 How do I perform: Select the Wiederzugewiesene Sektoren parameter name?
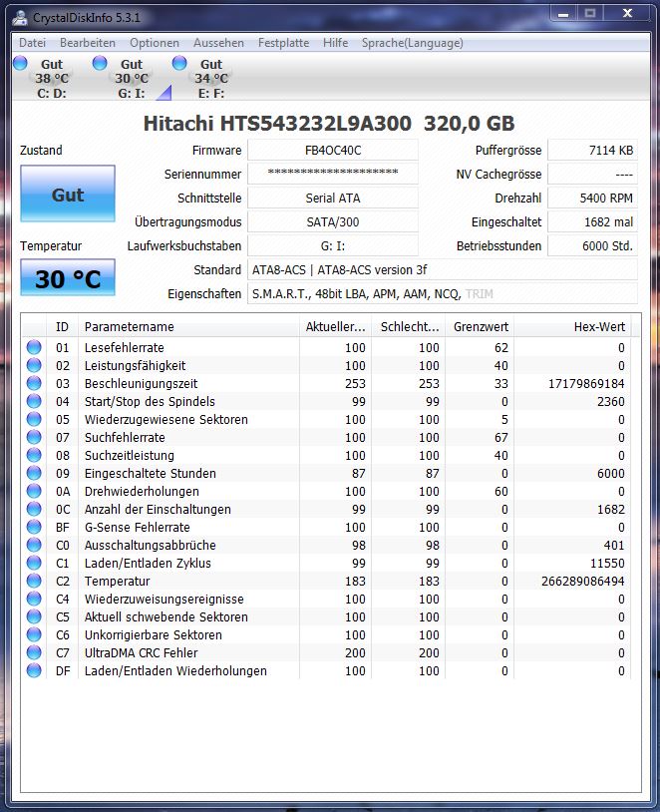point(166,419)
